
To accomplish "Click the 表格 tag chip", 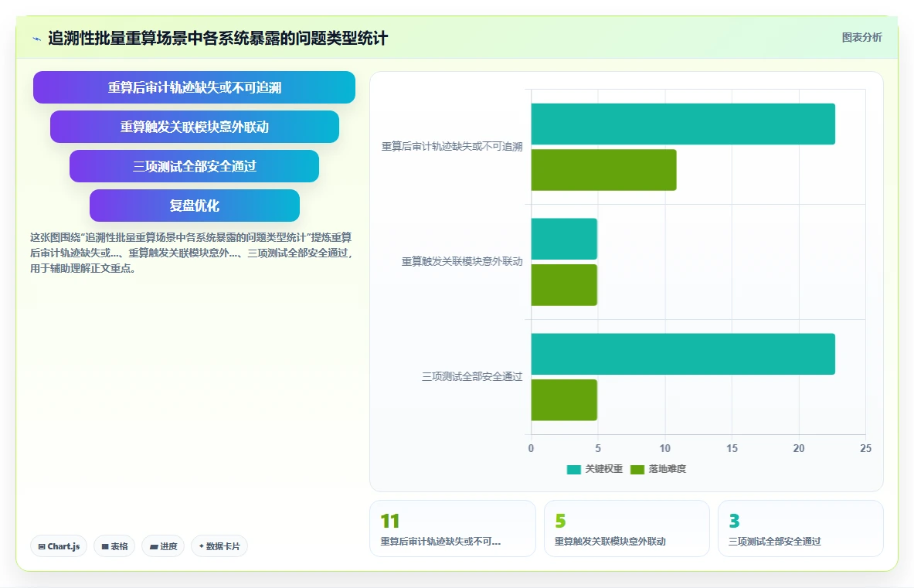I will coord(114,546).
